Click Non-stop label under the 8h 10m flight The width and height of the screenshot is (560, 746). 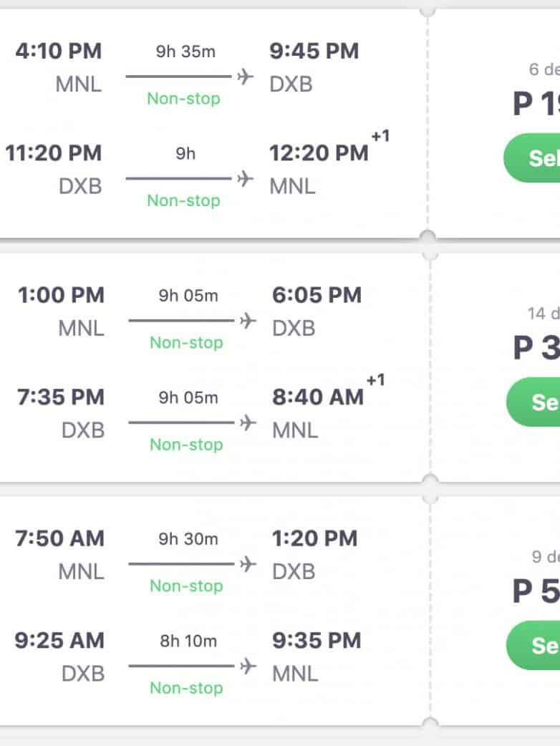pos(186,688)
